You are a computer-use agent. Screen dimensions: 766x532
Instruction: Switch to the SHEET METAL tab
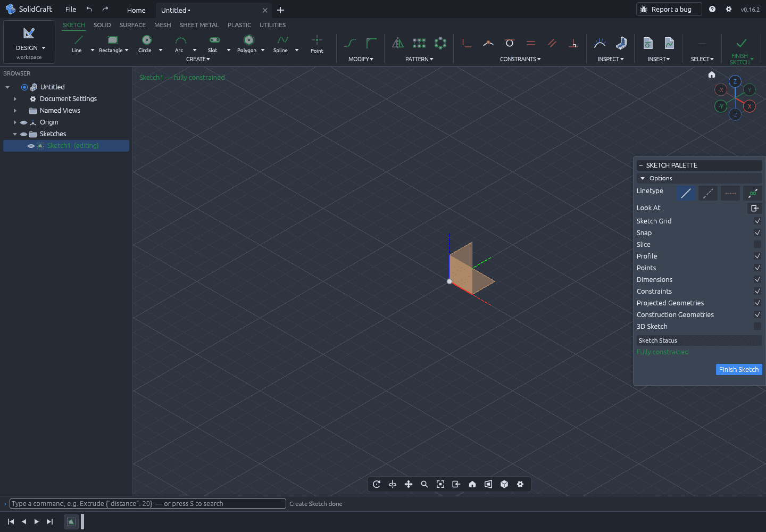point(199,25)
